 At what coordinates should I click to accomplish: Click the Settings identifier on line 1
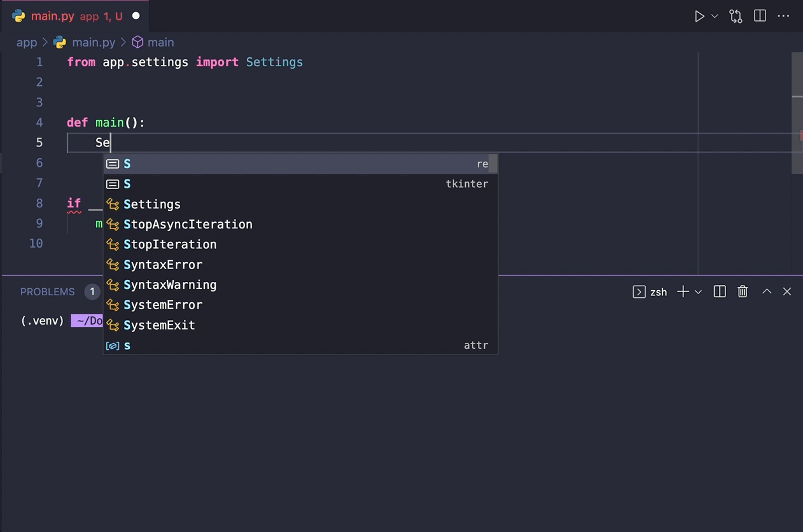tap(274, 62)
